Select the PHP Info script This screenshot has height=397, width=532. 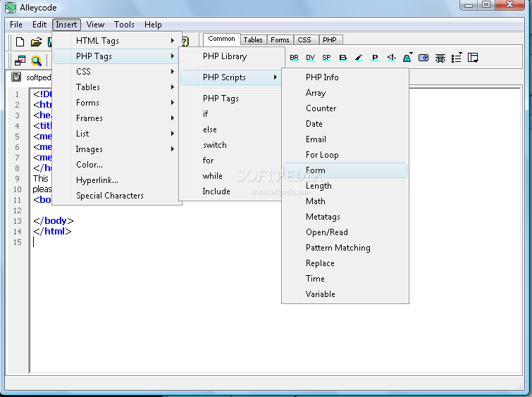coord(345,77)
